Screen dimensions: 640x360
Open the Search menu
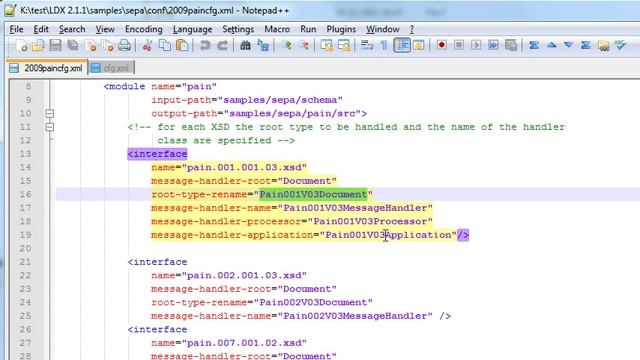72,29
